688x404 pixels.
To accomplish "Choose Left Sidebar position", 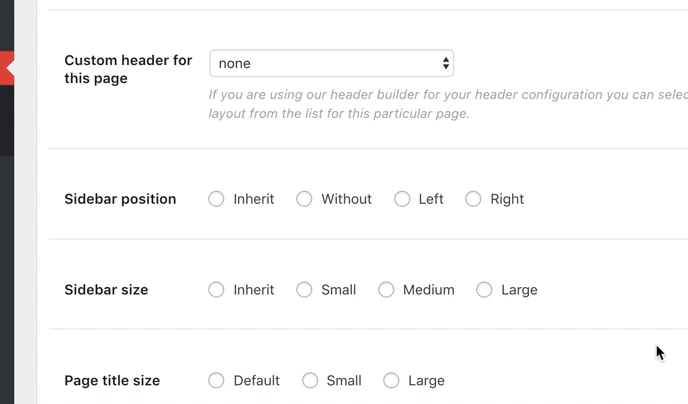I will pyautogui.click(x=402, y=199).
